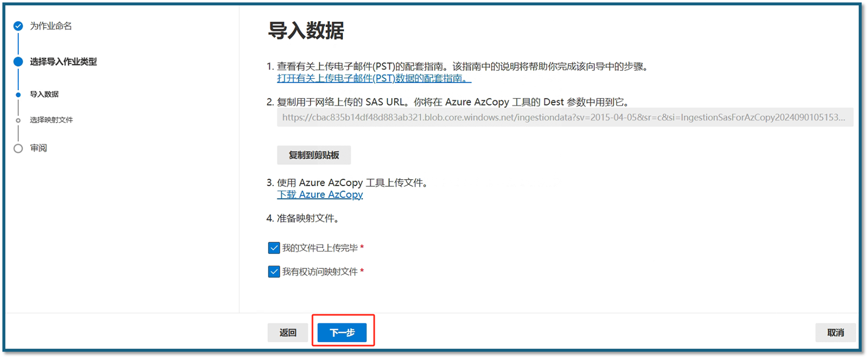The height and width of the screenshot is (358, 868).
Task: Click the 复制到剪贴板 button
Action: click(x=314, y=155)
